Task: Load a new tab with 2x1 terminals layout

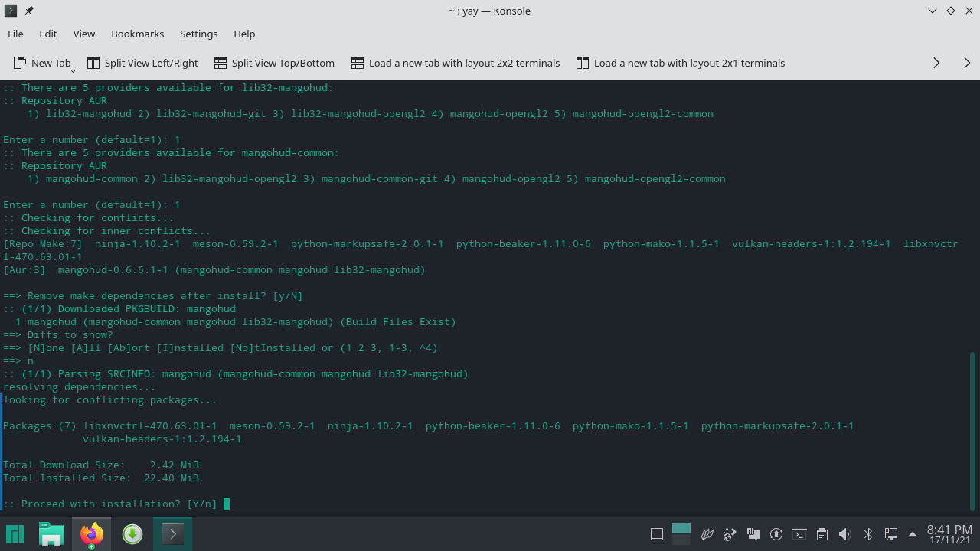Action: click(x=681, y=63)
